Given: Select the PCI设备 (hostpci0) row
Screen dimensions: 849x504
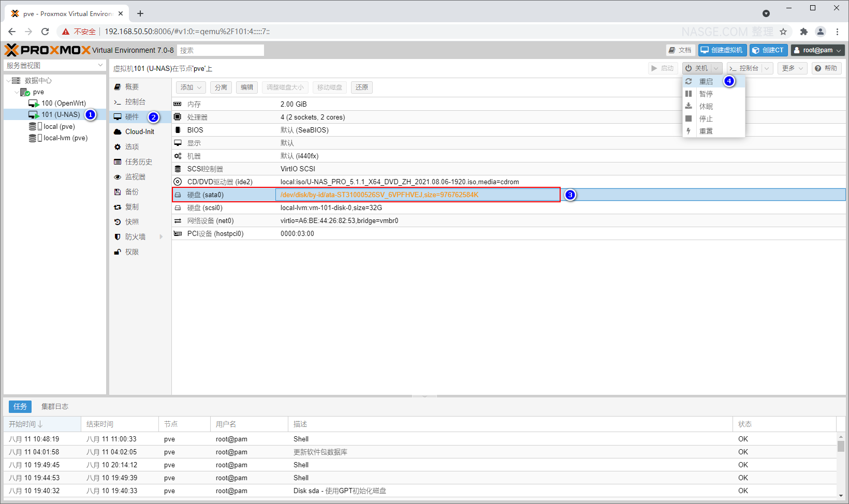Looking at the screenshot, I should tap(509, 233).
